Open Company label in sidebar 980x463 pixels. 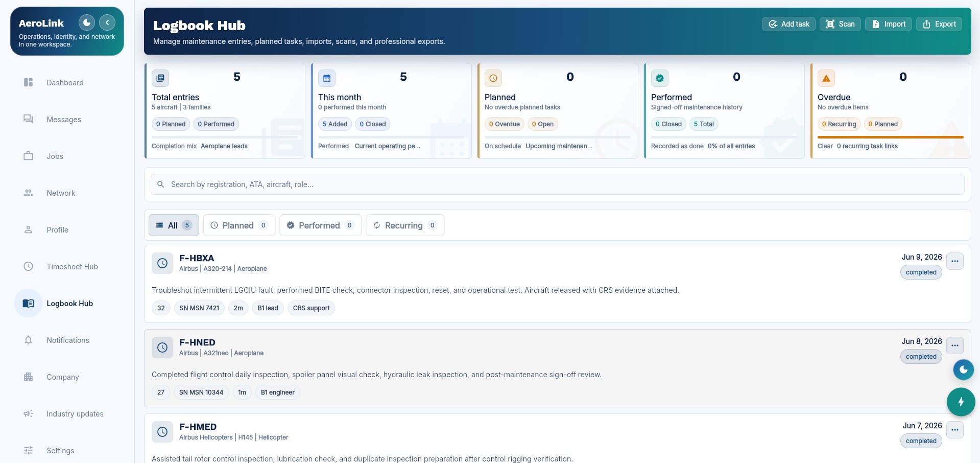pyautogui.click(x=63, y=377)
